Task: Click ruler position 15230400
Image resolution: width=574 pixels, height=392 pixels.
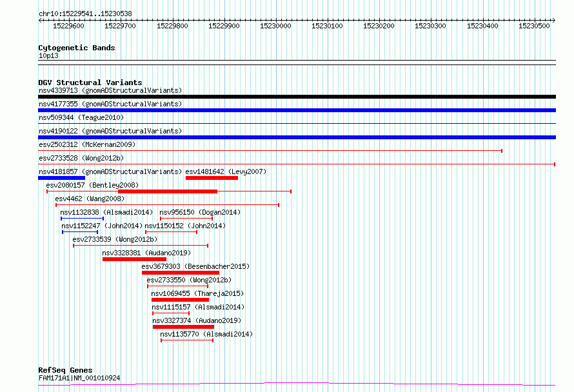Action: click(482, 26)
